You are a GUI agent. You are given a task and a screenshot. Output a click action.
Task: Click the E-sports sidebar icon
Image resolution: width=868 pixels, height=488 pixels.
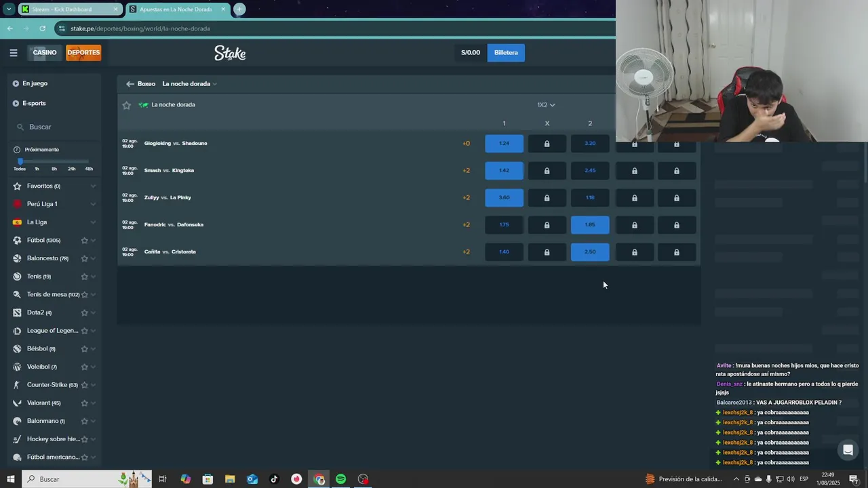pos(16,104)
